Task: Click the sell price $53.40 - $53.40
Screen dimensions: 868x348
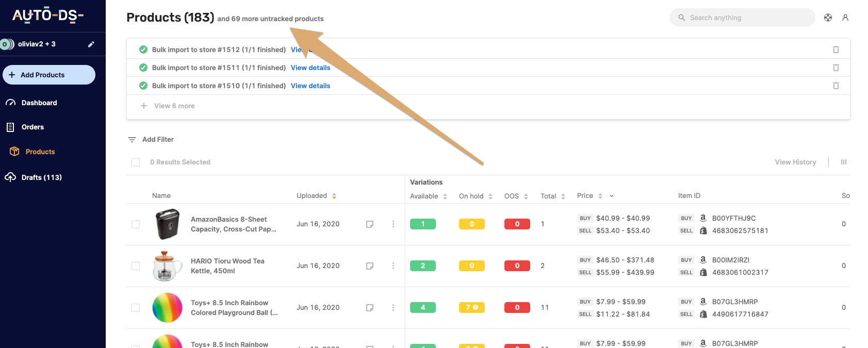Action: (623, 230)
